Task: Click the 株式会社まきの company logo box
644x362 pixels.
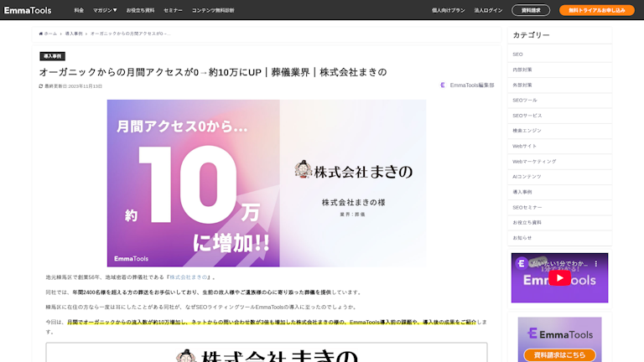Action: click(x=267, y=353)
